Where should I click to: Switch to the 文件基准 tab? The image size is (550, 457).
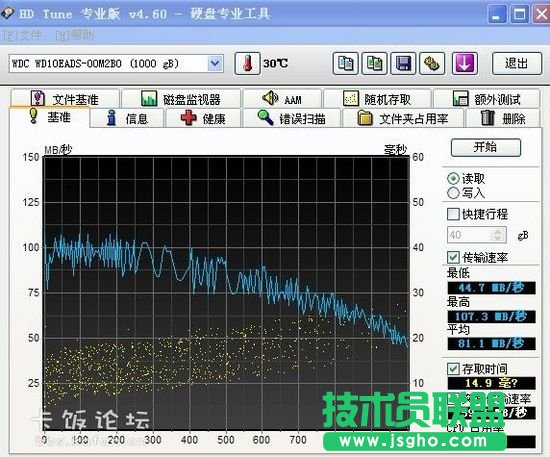coord(65,99)
